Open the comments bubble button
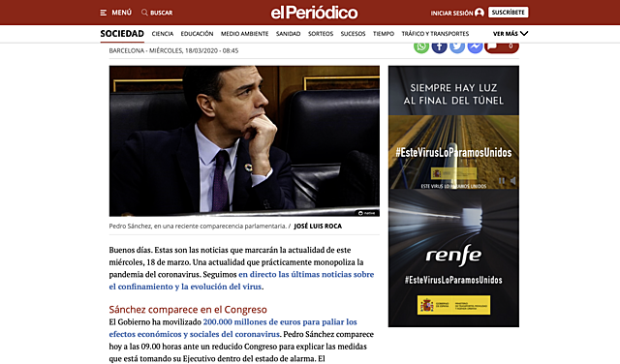Screen dimensions: 620x364 tap(502, 46)
